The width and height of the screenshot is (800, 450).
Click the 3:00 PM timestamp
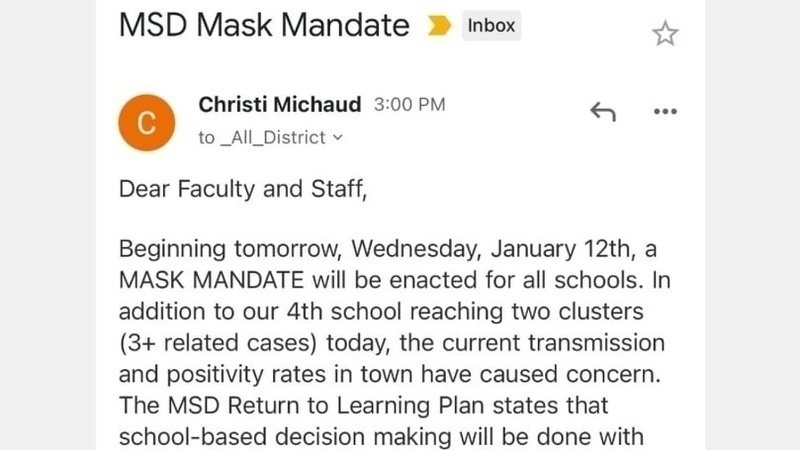(x=409, y=105)
